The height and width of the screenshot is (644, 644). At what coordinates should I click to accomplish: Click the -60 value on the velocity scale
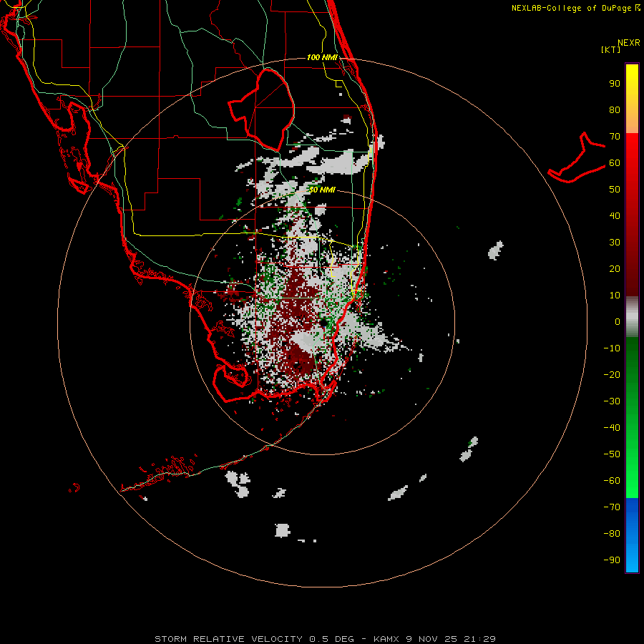tap(612, 481)
